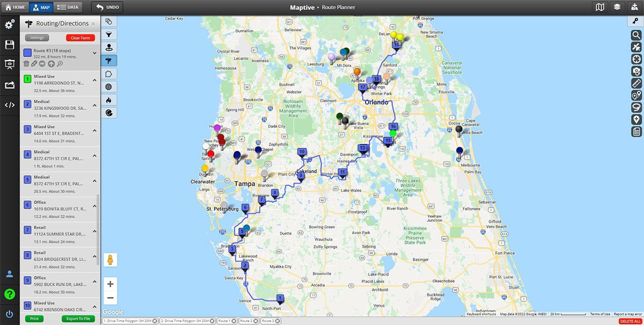Screen dimensions: 644x325
Task: Collapse stop 1 Mixed Use details
Action: coord(94,80)
